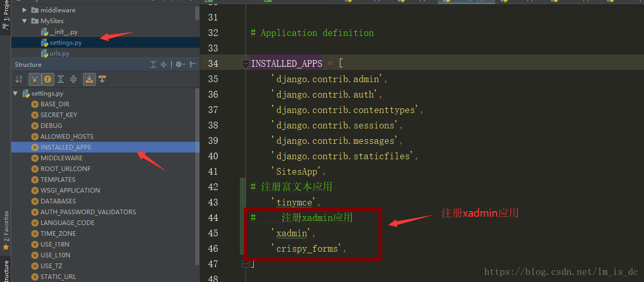Screen dimensions: 644x282
Task: Click line number 45 in gutter
Action: (x=213, y=233)
